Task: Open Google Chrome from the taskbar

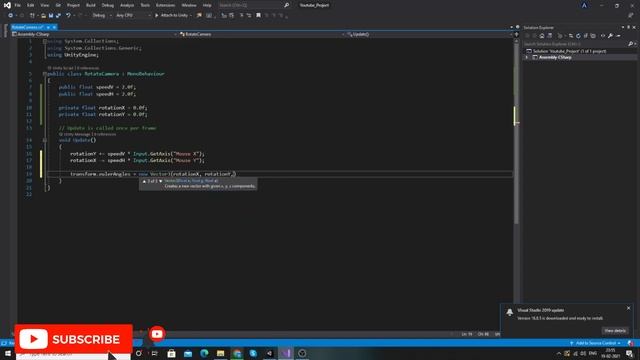Action: (237, 353)
